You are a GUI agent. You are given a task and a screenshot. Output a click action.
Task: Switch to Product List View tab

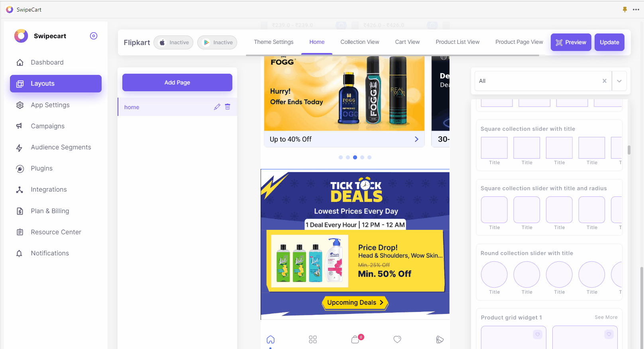pos(457,42)
